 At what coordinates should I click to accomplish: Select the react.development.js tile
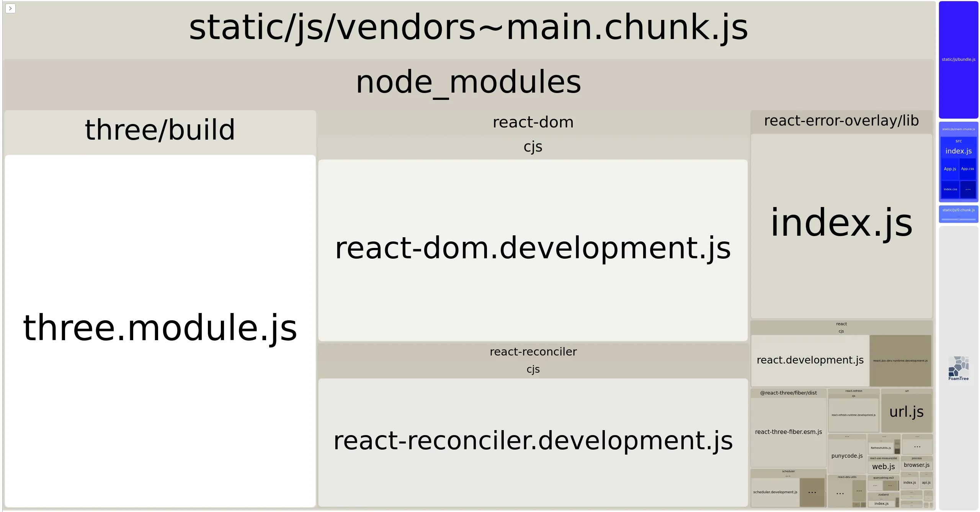[810, 360]
